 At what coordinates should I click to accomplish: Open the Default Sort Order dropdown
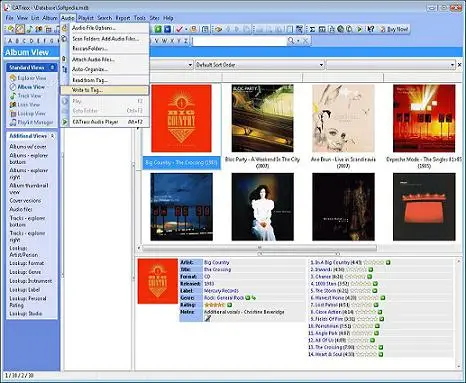pos(260,65)
